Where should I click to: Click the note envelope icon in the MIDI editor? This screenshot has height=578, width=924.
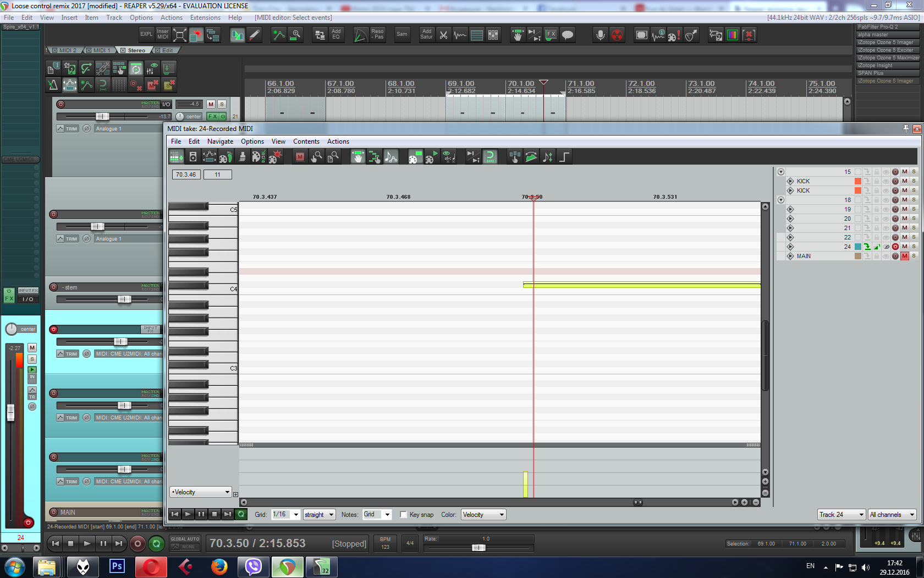pyautogui.click(x=391, y=157)
